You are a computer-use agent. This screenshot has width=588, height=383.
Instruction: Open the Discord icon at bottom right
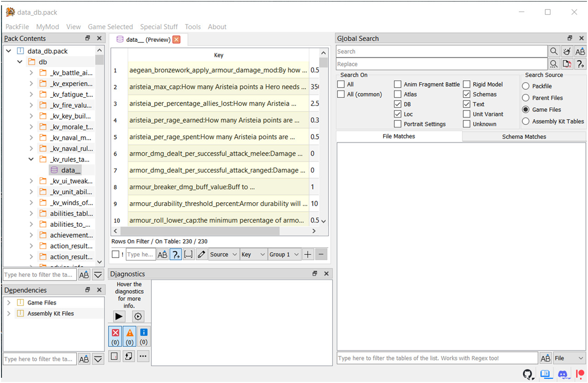point(562,374)
